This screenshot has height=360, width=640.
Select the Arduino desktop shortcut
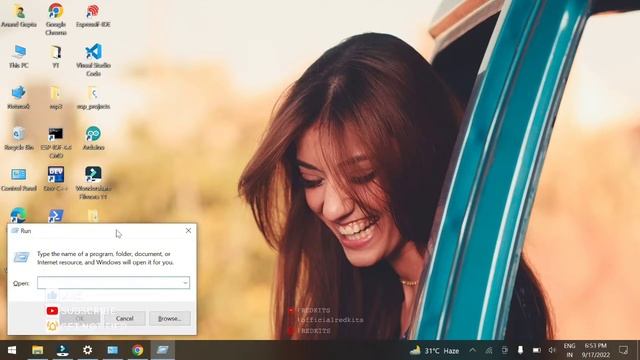pos(93,138)
